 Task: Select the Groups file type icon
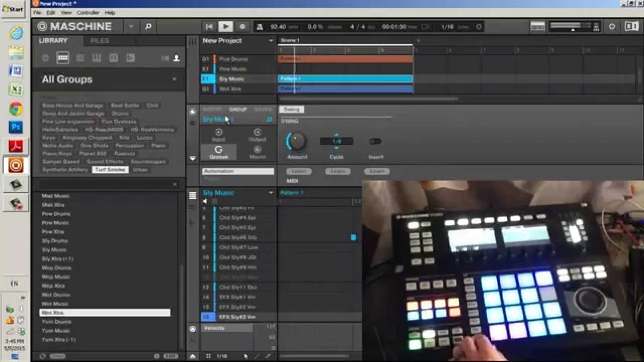tap(63, 58)
